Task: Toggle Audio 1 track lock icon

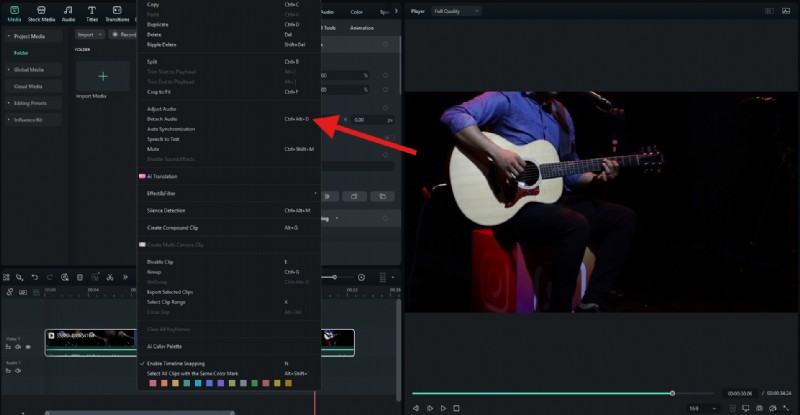Action: point(8,371)
